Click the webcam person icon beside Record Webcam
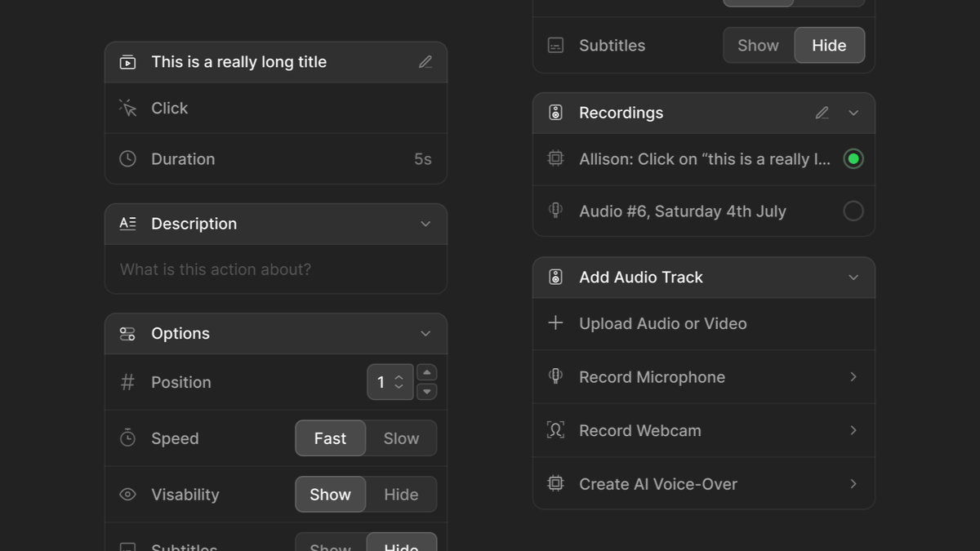The image size is (980, 551). 555,430
